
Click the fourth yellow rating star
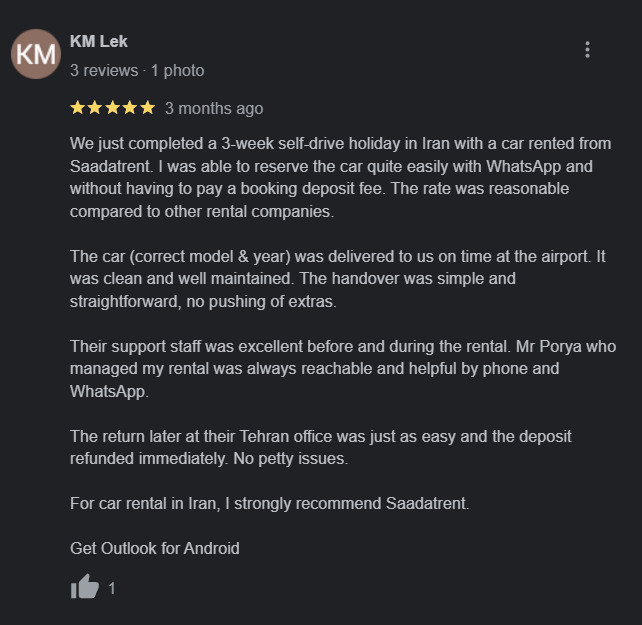click(x=130, y=108)
